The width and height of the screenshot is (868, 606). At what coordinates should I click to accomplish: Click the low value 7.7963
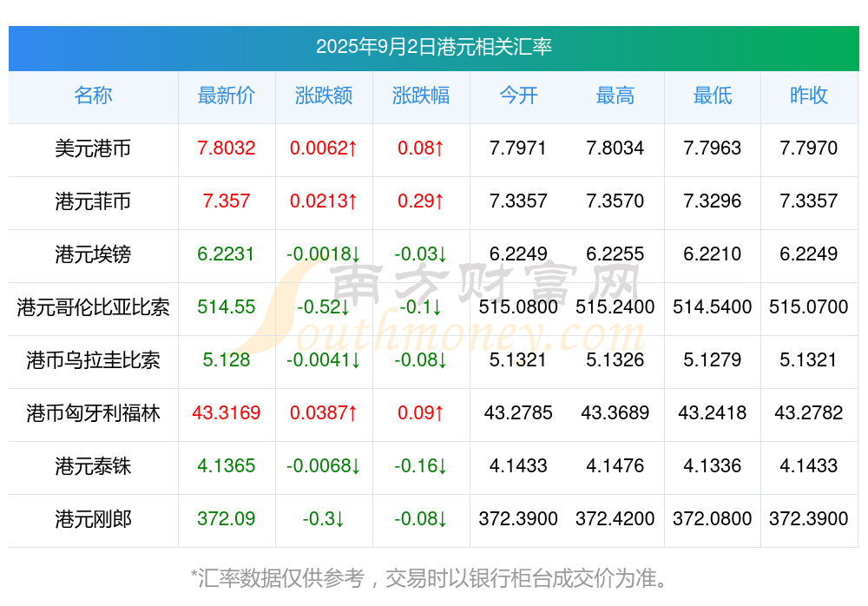click(713, 148)
